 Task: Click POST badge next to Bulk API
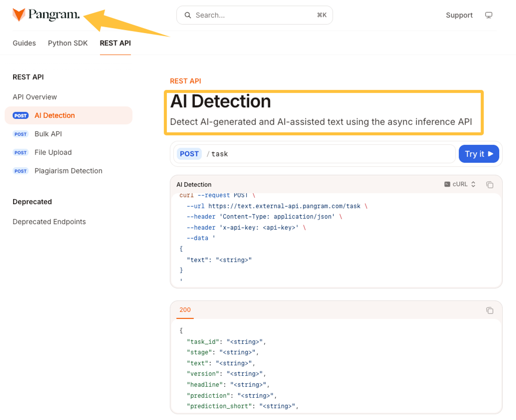(x=21, y=134)
